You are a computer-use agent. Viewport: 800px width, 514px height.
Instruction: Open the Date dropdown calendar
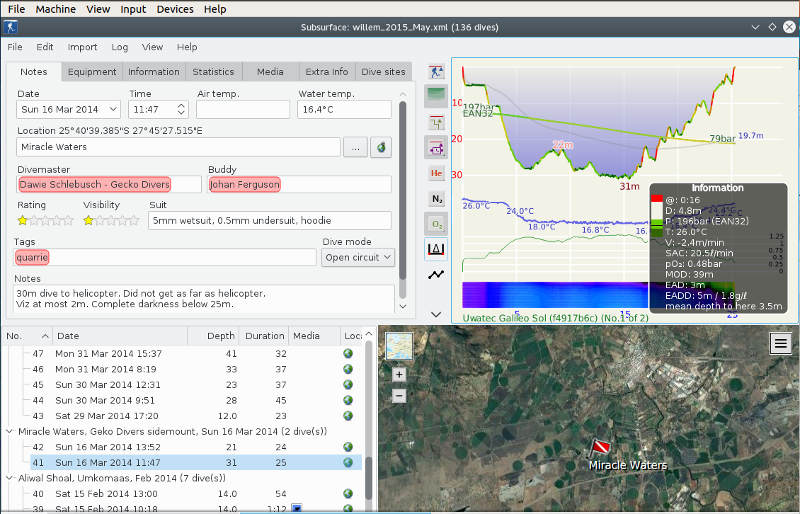[x=112, y=109]
